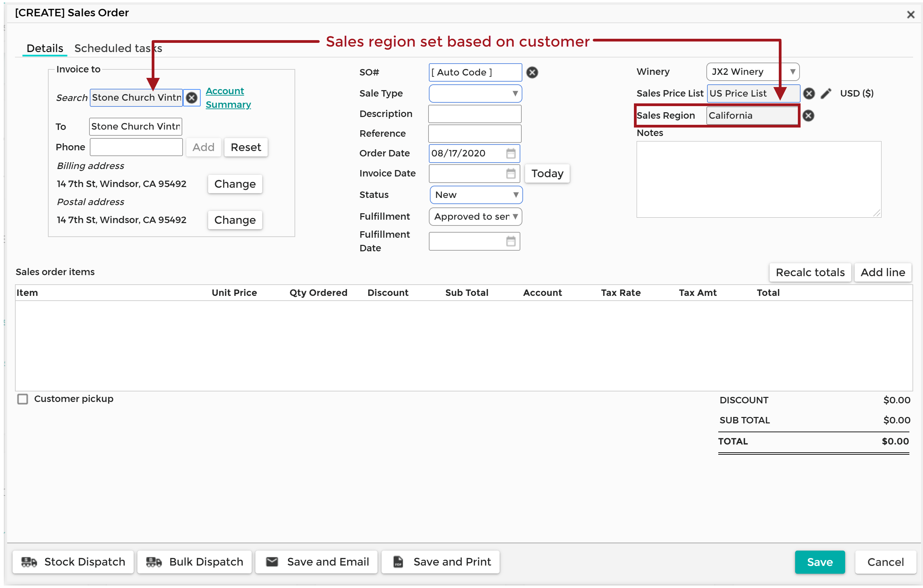The image size is (923, 588).
Task: Change the billing address
Action: [x=235, y=184]
